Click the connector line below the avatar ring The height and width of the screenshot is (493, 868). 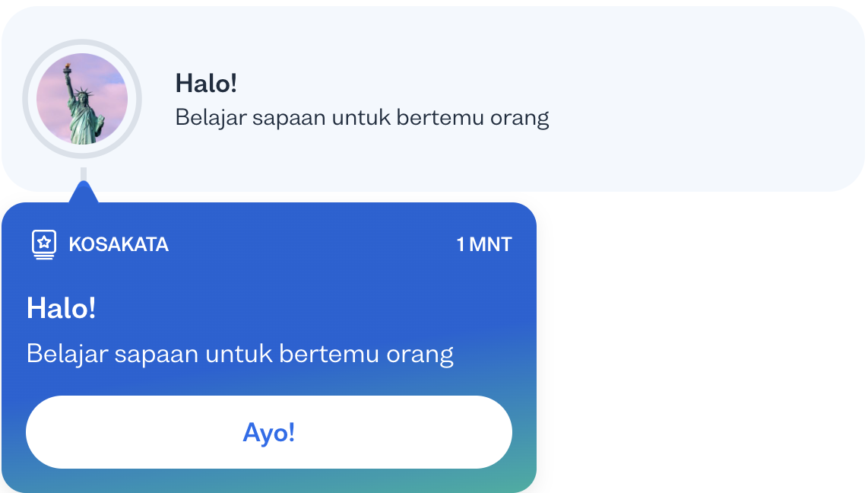[x=84, y=173]
